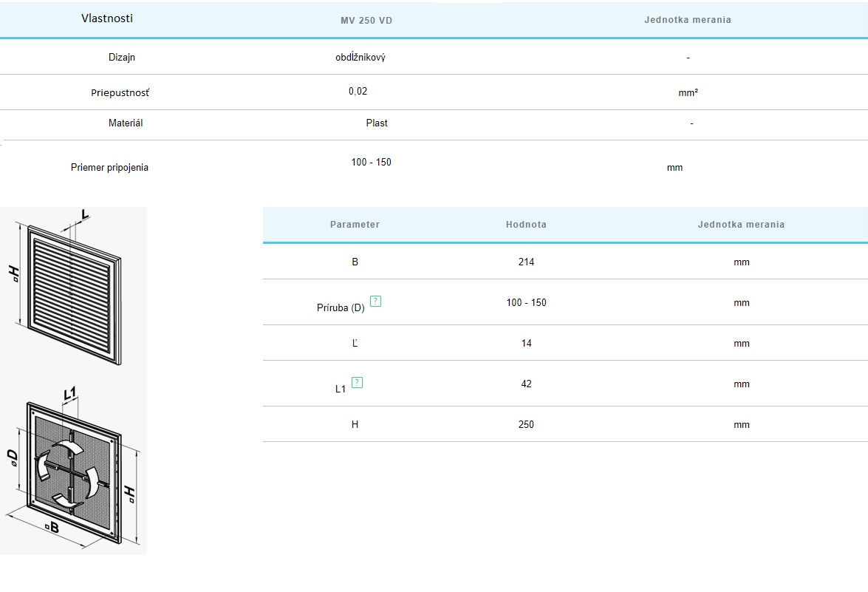Click the Hodnota column header
Image resolution: width=868 pixels, height=592 pixels.
tap(526, 225)
